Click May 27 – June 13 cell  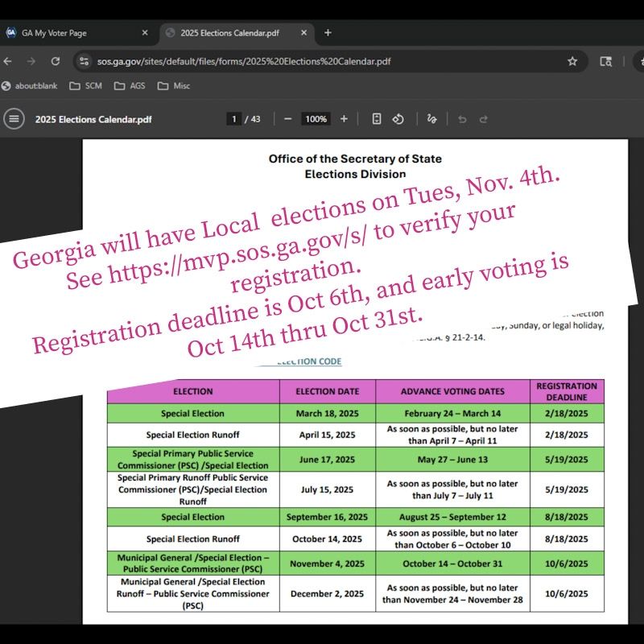452,460
